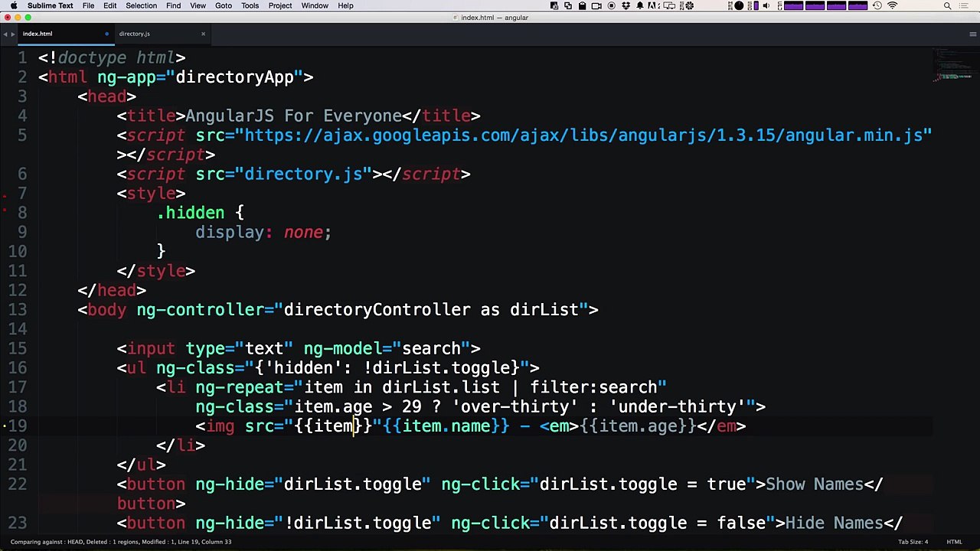Screen dimensions: 980x551
Task: Open the display mirroring menu bar icon
Action: tap(669, 5)
